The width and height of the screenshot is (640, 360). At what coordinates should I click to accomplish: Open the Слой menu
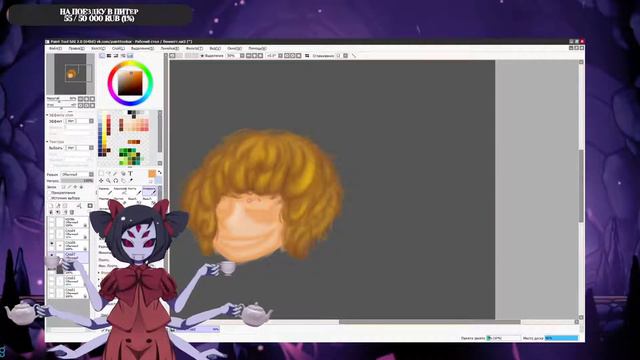118,48
